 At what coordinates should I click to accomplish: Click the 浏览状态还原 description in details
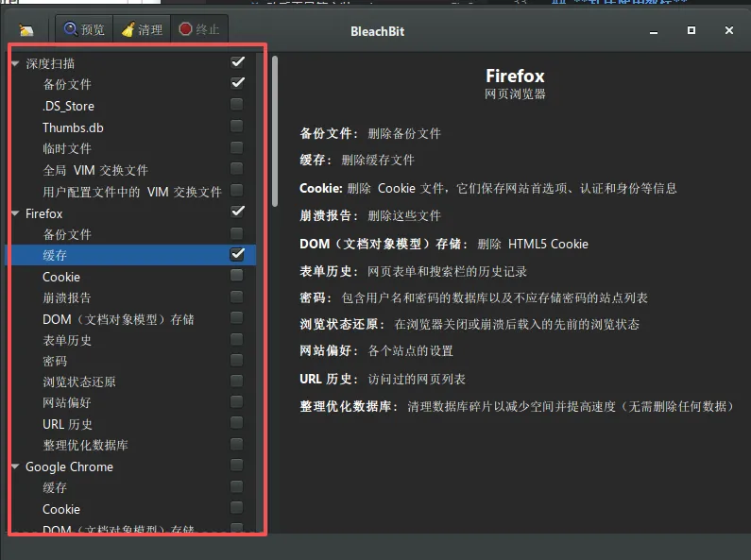pos(517,325)
